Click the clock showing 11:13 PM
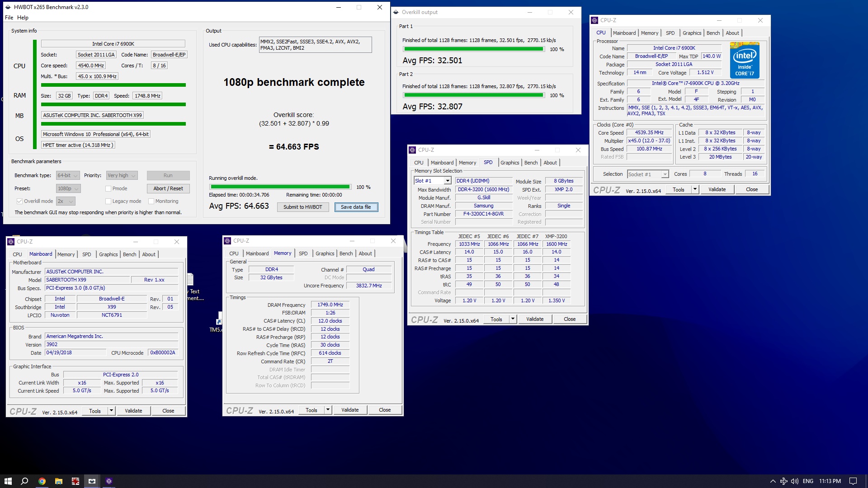The image size is (868, 488). point(830,481)
